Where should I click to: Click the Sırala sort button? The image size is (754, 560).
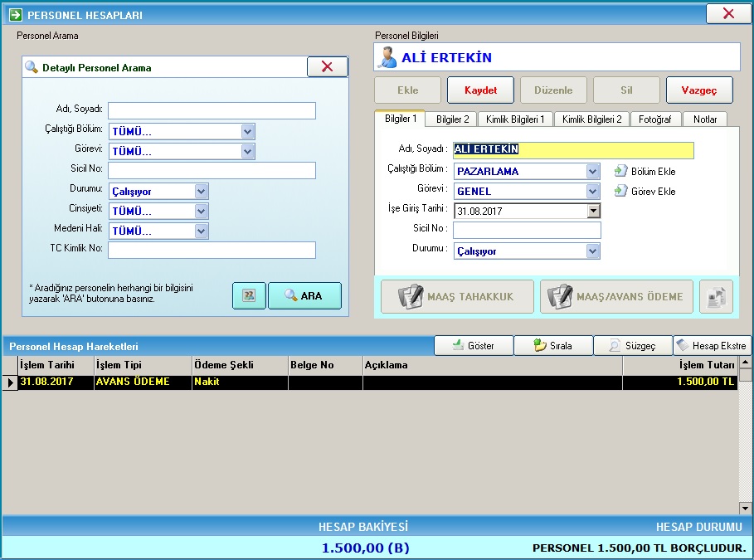(x=553, y=345)
